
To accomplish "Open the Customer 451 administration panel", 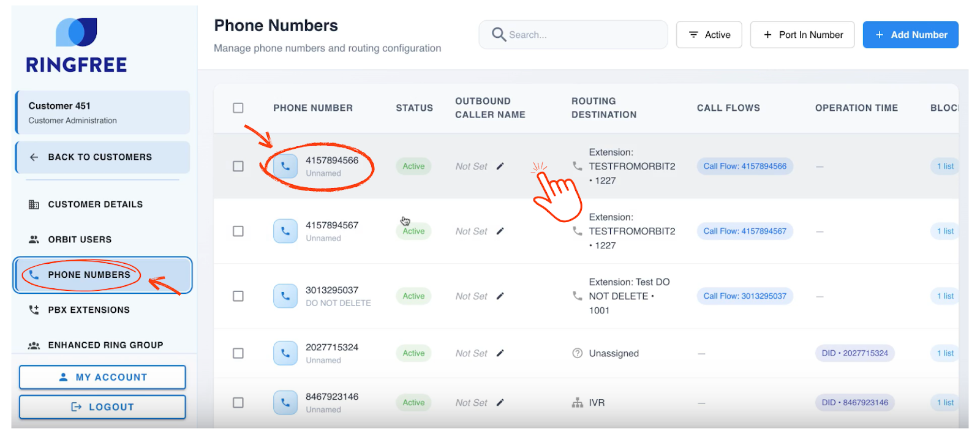I will [x=102, y=113].
